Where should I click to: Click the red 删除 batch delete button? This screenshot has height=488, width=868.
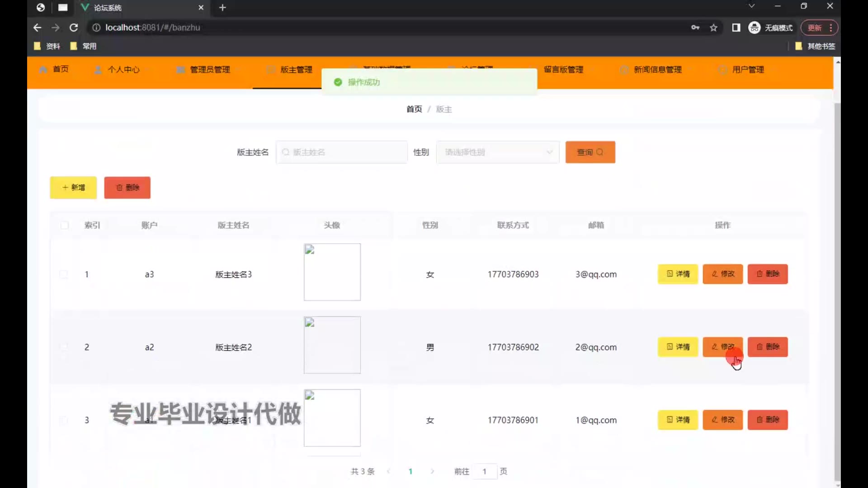coord(127,188)
